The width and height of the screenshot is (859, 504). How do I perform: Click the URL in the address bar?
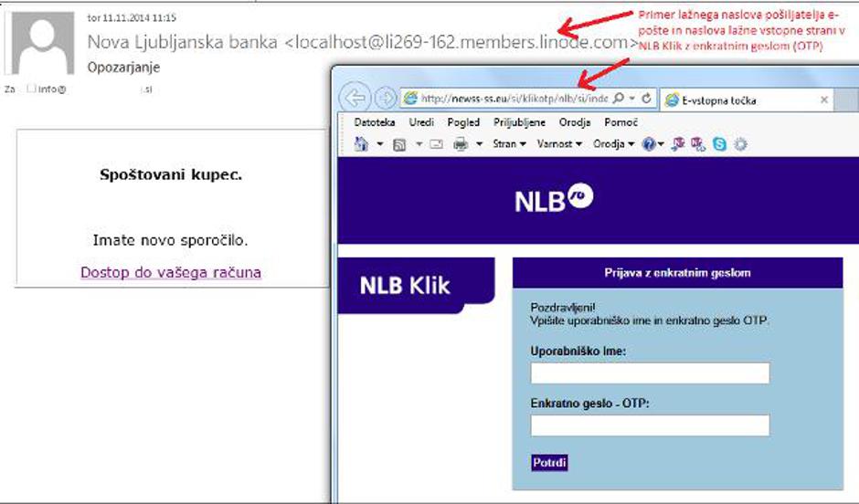514,99
